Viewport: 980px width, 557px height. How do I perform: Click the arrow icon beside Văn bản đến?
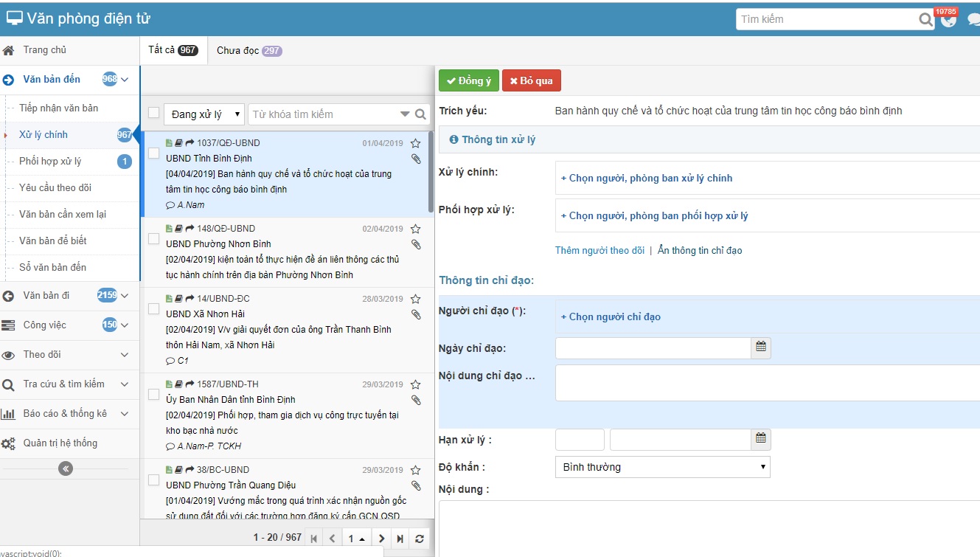pyautogui.click(x=8, y=80)
